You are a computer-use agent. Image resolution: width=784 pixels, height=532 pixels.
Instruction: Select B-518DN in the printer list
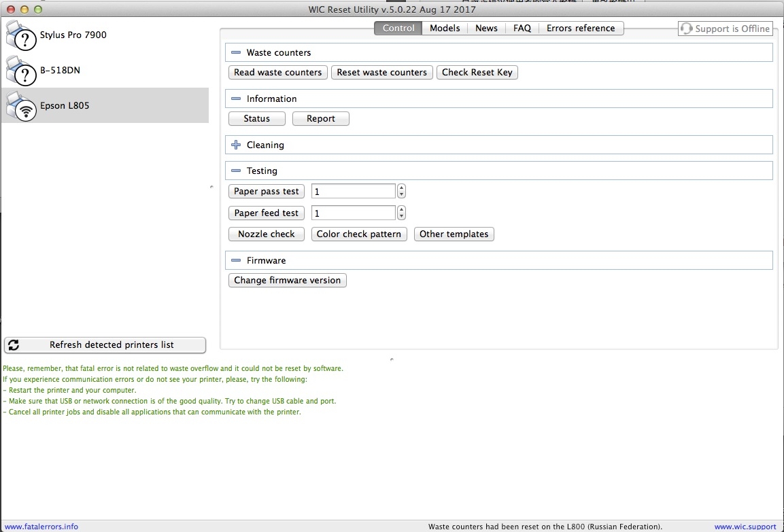coord(105,71)
